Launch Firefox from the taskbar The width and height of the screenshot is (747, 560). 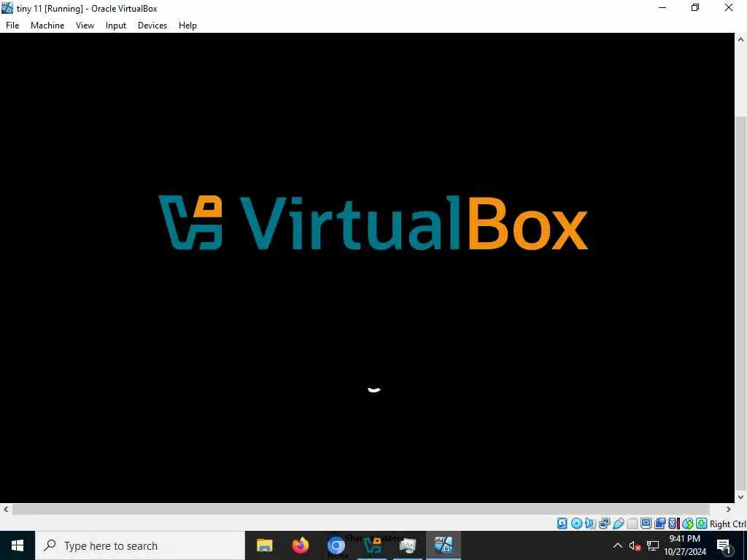click(x=301, y=545)
